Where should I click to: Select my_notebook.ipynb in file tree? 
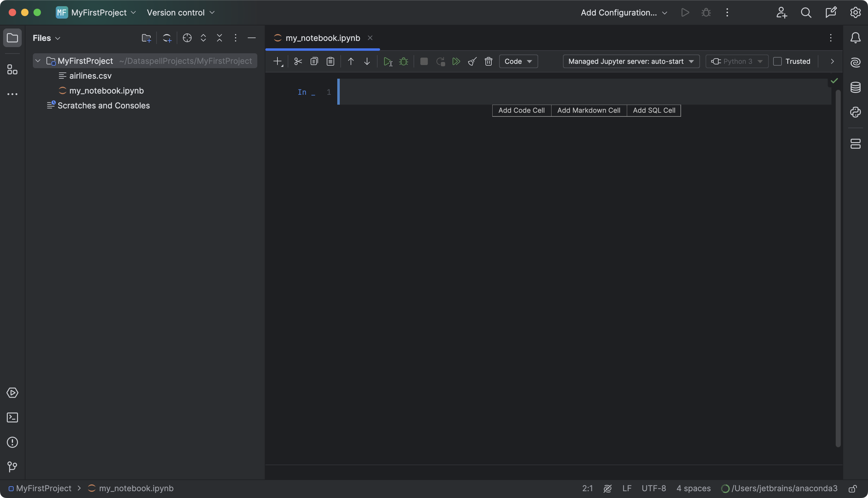(102, 91)
